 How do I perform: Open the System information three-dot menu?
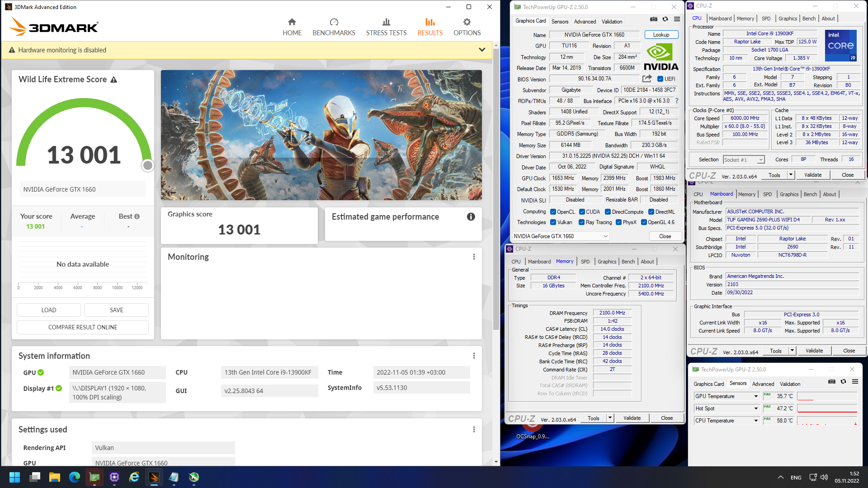coord(474,356)
